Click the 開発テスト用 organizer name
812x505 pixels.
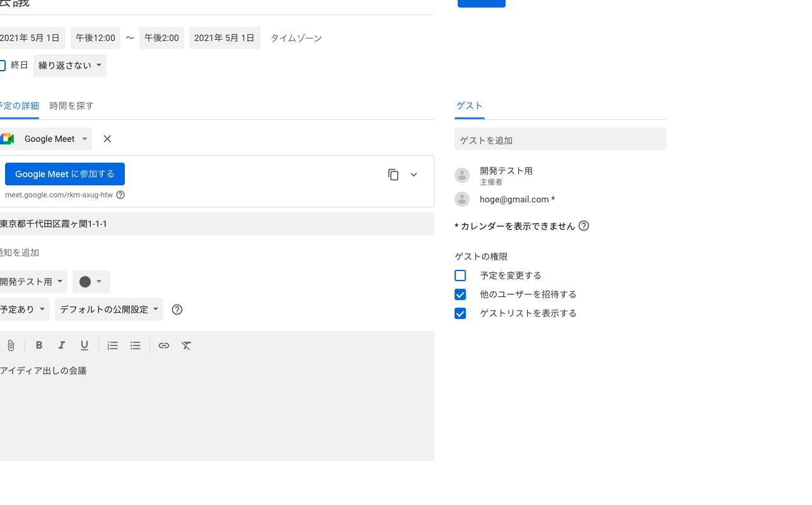(x=506, y=171)
